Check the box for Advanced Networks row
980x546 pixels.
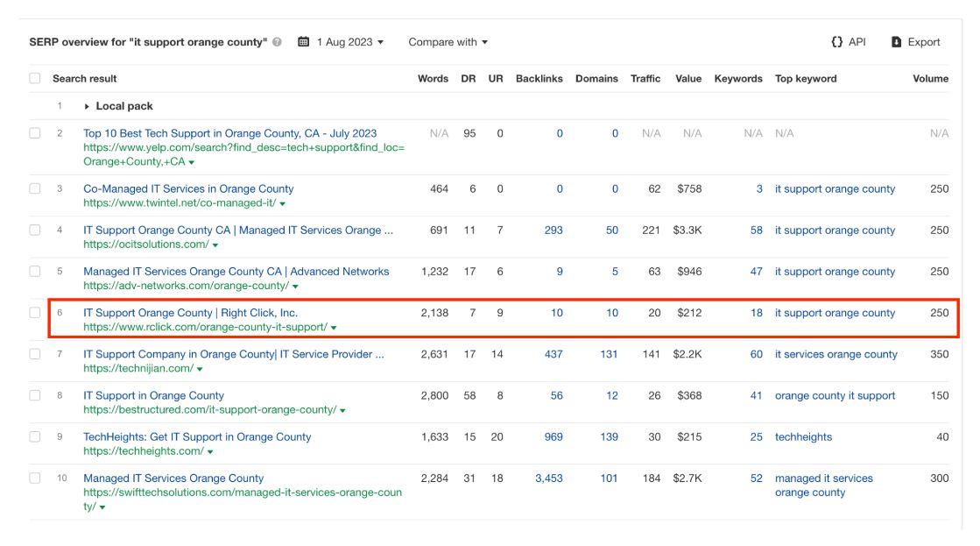35,271
